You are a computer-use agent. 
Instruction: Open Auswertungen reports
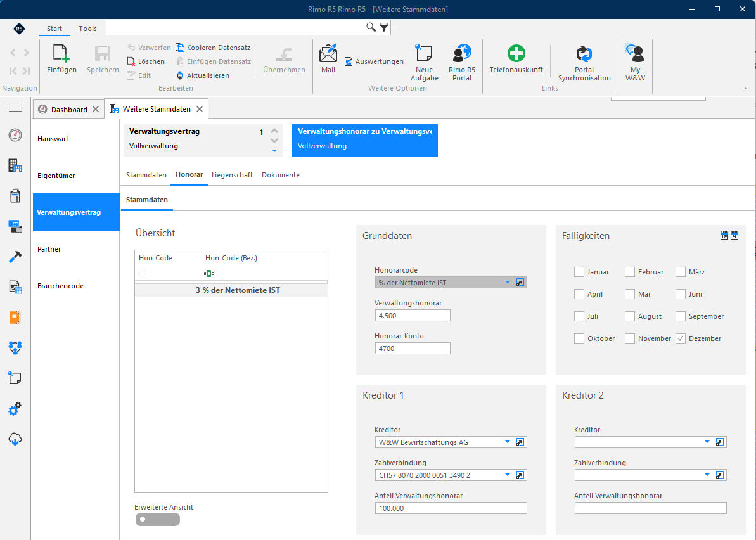click(x=374, y=61)
